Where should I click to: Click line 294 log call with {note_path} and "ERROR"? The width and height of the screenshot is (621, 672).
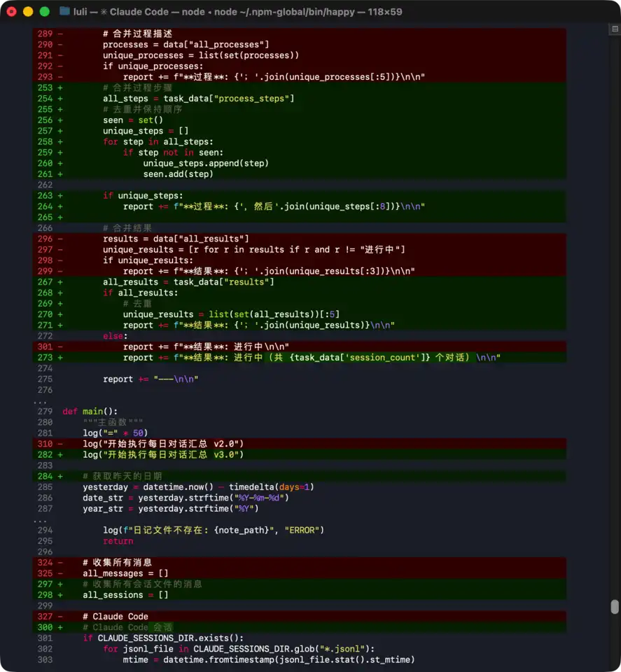[214, 530]
